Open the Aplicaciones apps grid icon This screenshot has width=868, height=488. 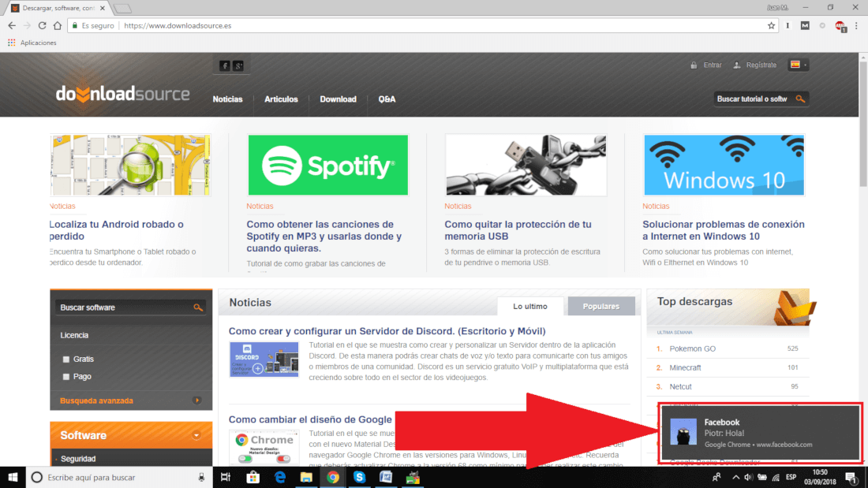12,43
